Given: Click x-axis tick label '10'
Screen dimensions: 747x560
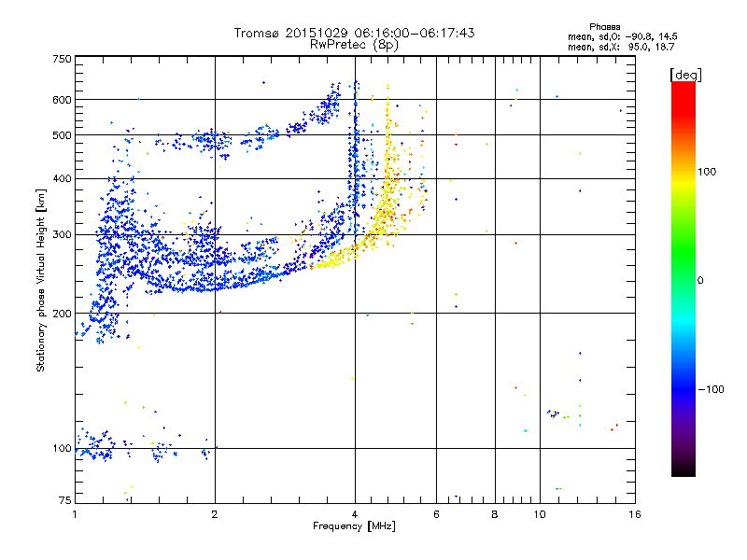Looking at the screenshot, I should (540, 514).
